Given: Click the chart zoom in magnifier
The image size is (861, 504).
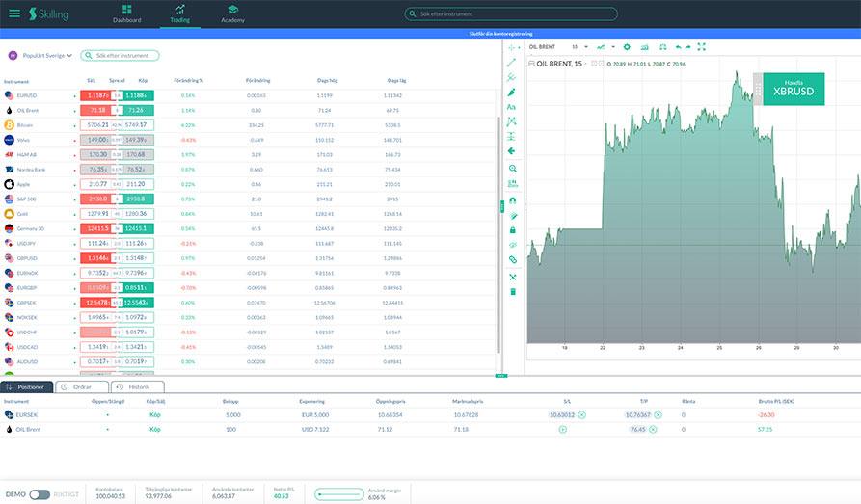Looking at the screenshot, I should [512, 169].
